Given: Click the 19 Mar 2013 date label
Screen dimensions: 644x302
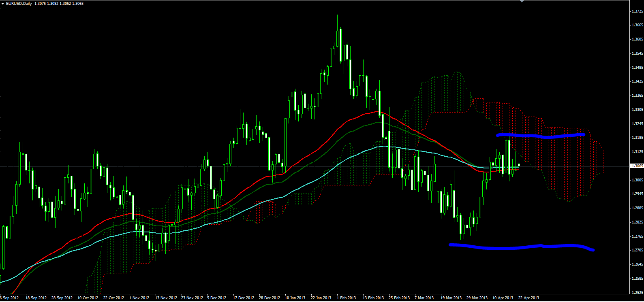Looking at the screenshot, I should click(x=451, y=298).
